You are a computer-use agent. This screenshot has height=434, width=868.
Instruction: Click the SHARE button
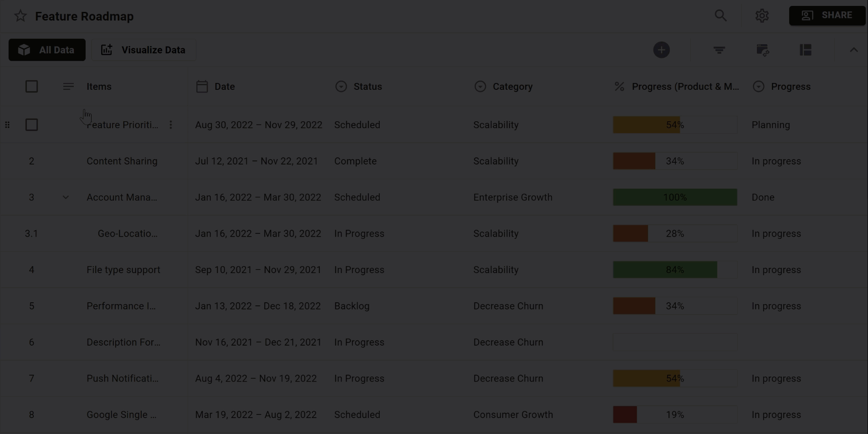827,15
